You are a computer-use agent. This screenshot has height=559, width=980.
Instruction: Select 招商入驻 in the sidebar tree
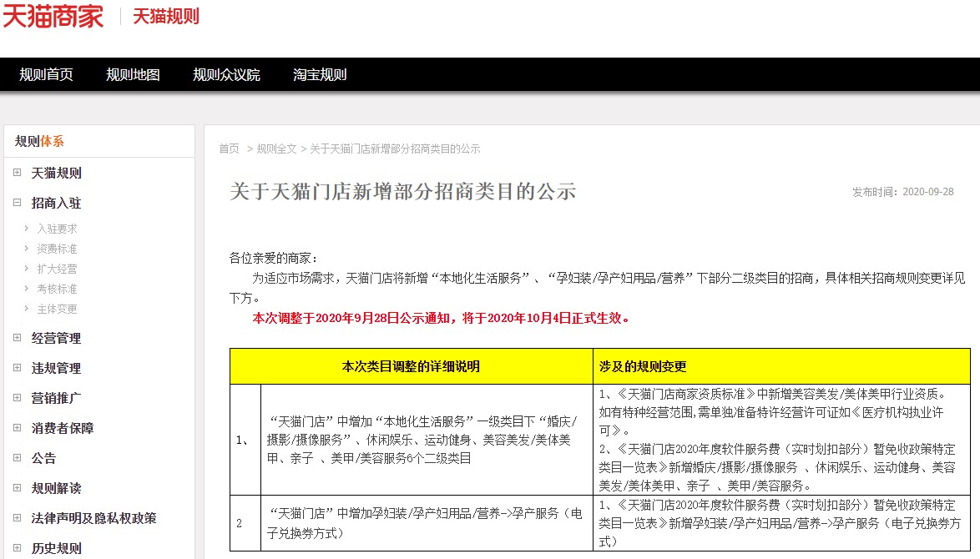56,203
